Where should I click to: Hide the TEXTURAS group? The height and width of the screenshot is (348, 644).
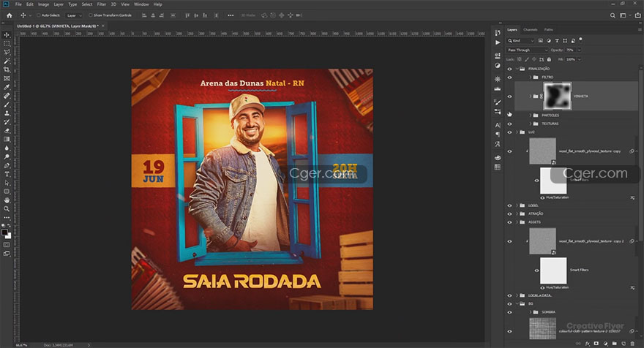click(509, 124)
